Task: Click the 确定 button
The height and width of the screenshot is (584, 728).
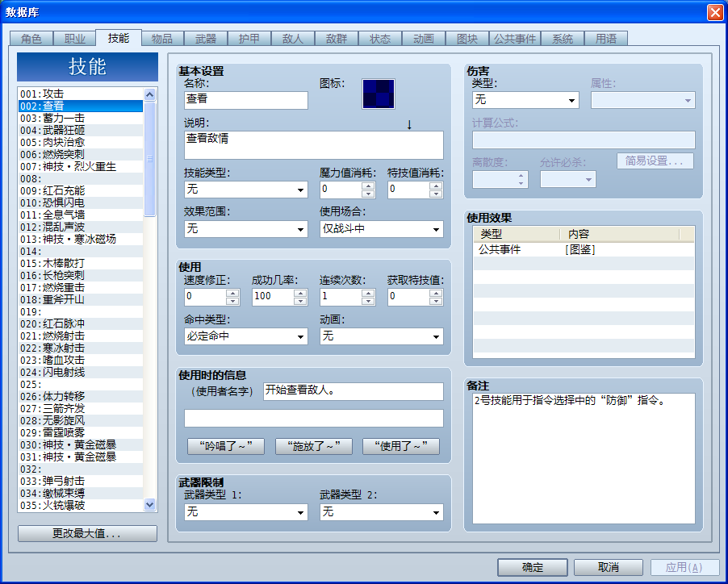Action: [533, 567]
